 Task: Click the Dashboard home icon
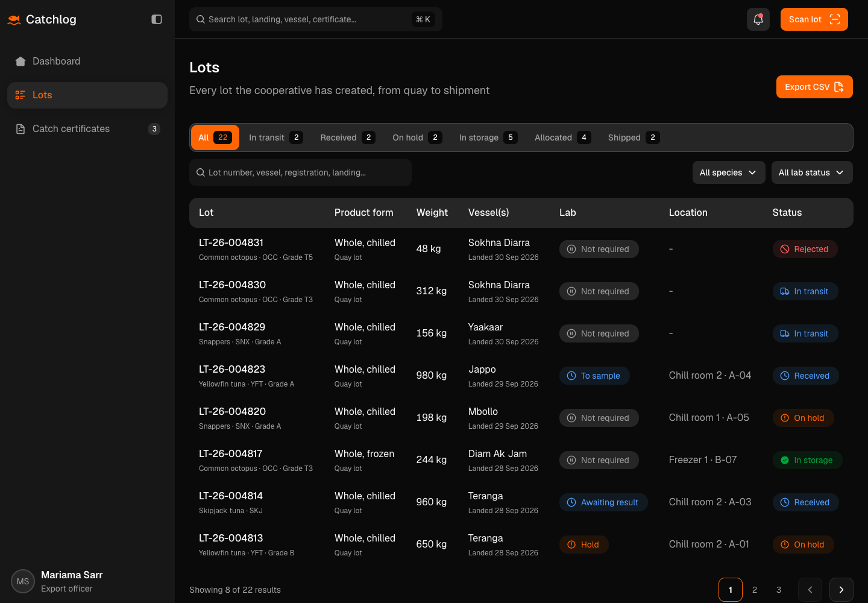[20, 62]
